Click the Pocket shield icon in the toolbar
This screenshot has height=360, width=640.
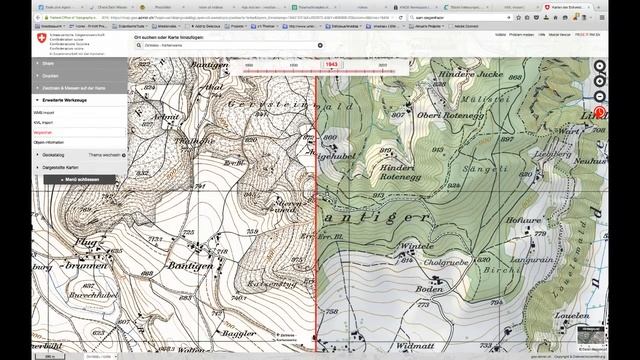click(x=536, y=18)
